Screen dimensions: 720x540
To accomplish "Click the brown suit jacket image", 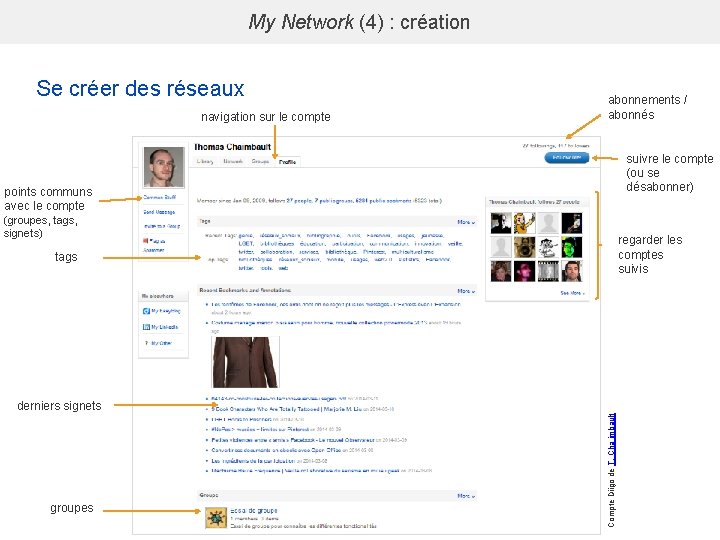I will (x=245, y=362).
